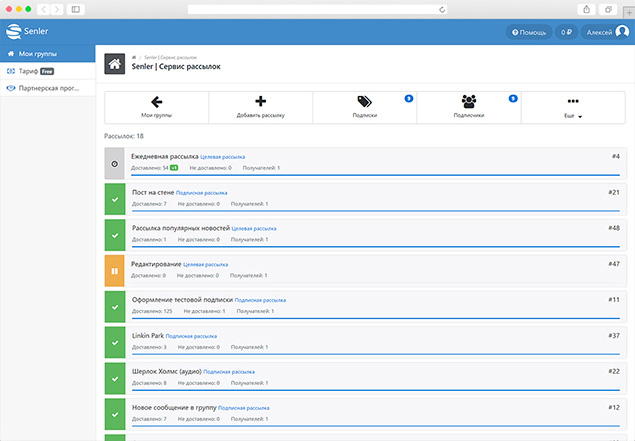
Task: Click mailing number #4
Action: tap(616, 156)
